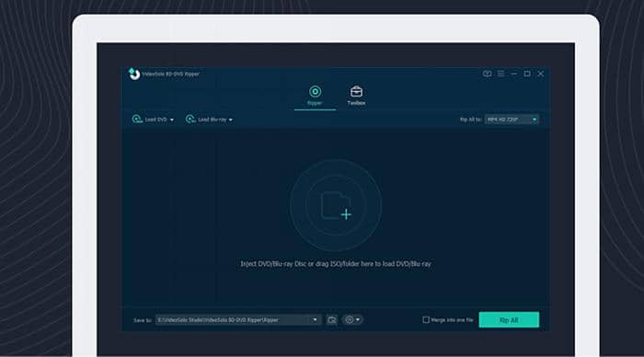Open the output folder icon
The width and height of the screenshot is (644, 357).
(332, 319)
